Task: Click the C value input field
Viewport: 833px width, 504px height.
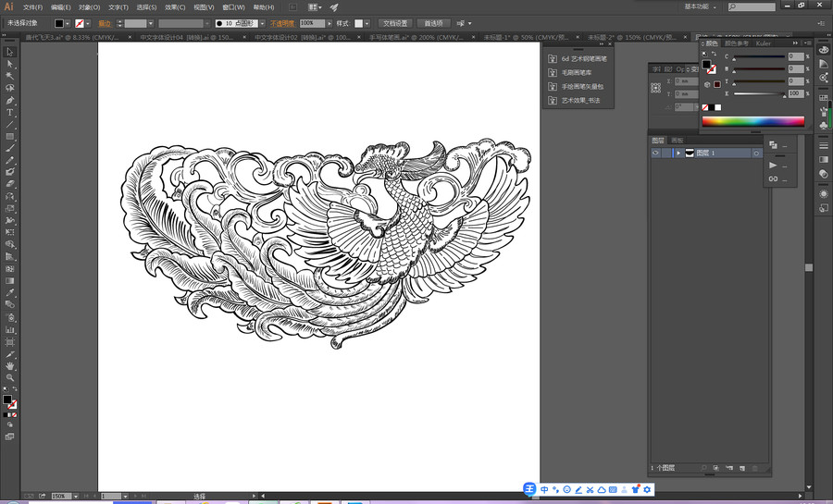Action: pyautogui.click(x=795, y=56)
